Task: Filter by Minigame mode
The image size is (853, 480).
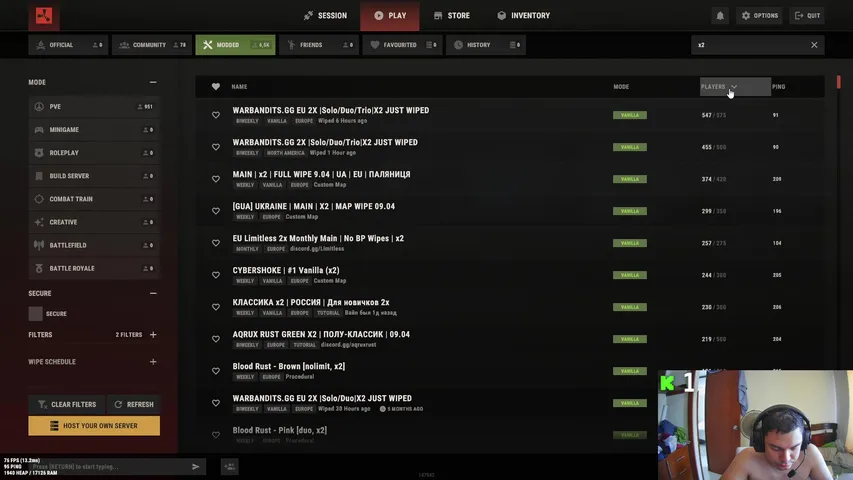Action: [94, 130]
